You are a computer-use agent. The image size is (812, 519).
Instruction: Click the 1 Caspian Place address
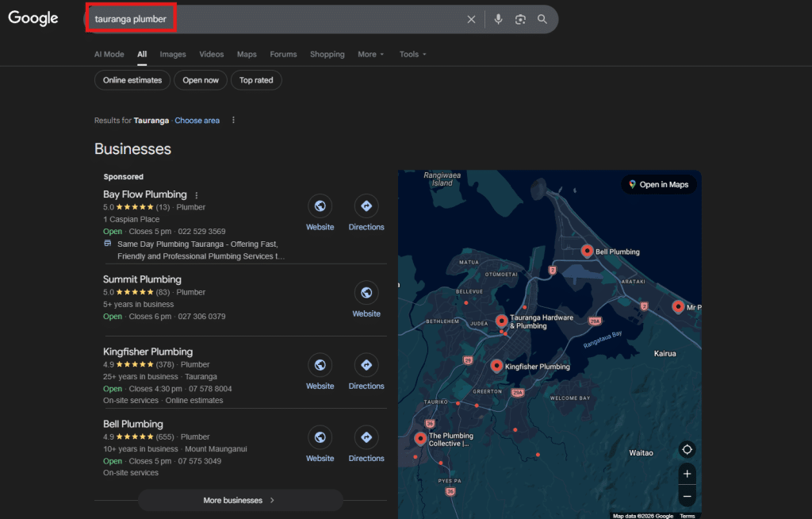pyautogui.click(x=132, y=219)
